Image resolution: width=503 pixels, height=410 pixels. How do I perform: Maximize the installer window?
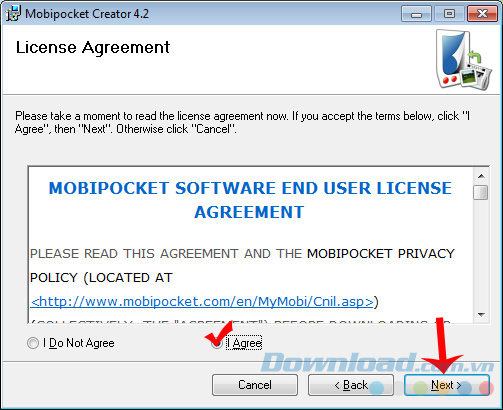coord(449,14)
